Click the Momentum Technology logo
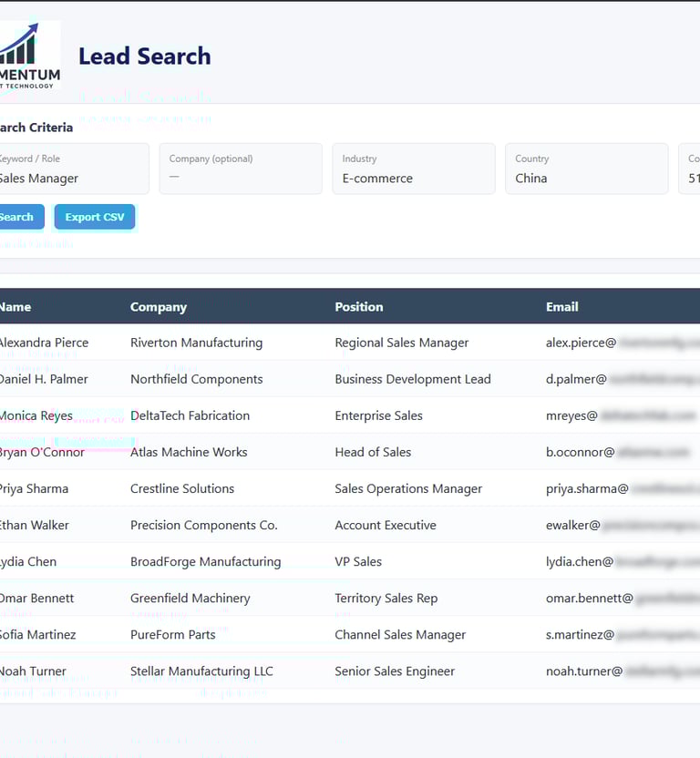Viewport: 700px width, 758px height. (x=30, y=56)
